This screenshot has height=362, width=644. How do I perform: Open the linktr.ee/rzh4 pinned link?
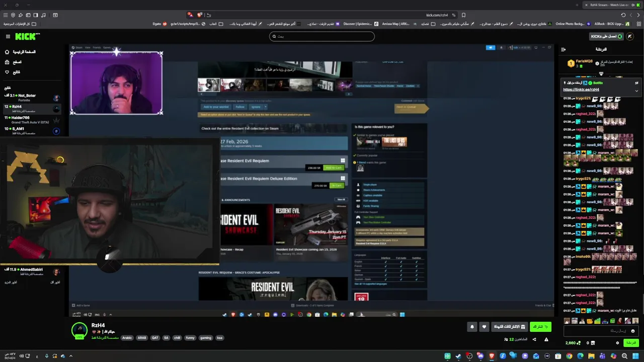tap(581, 89)
